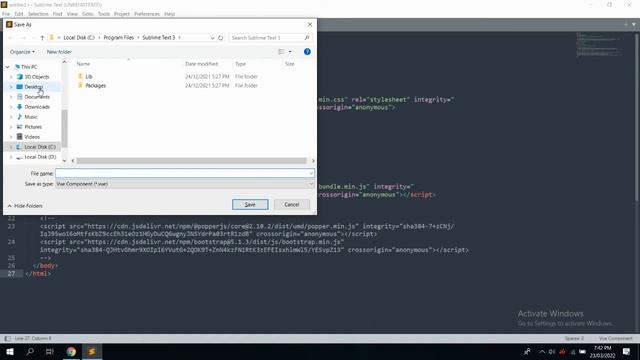Open the Preferences menu in Sublime Text
The image size is (640, 360).
click(147, 14)
